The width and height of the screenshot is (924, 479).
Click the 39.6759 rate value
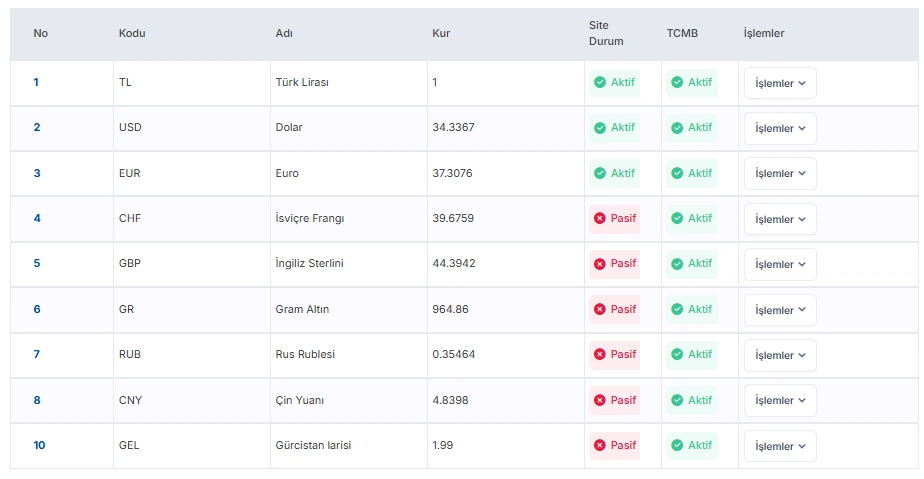453,219
